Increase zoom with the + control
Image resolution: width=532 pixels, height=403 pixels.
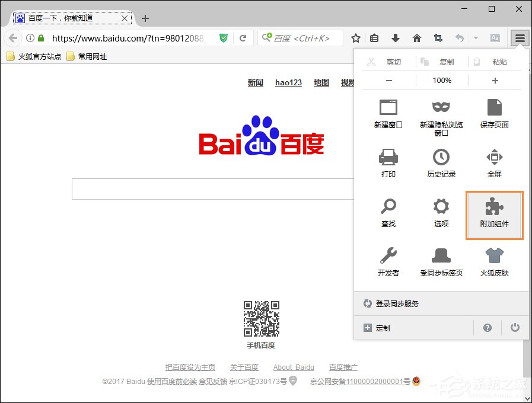495,80
